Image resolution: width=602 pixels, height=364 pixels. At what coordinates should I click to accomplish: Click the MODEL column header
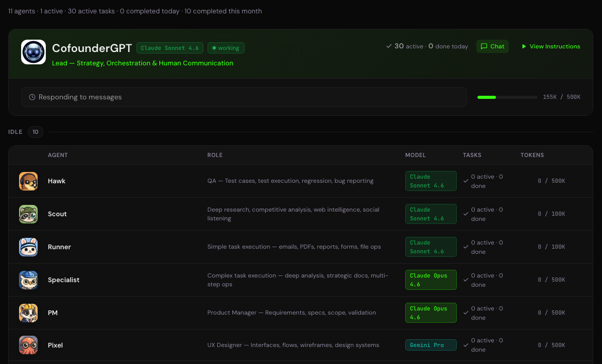pyautogui.click(x=416, y=155)
